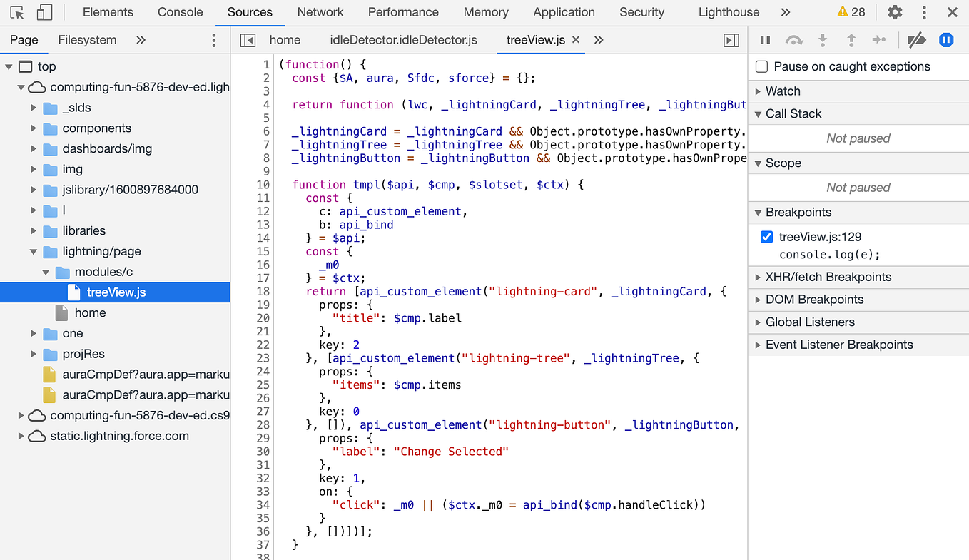Viewport: 969px width, 560px height.
Task: Toggle the device toolbar icon
Action: 44,12
